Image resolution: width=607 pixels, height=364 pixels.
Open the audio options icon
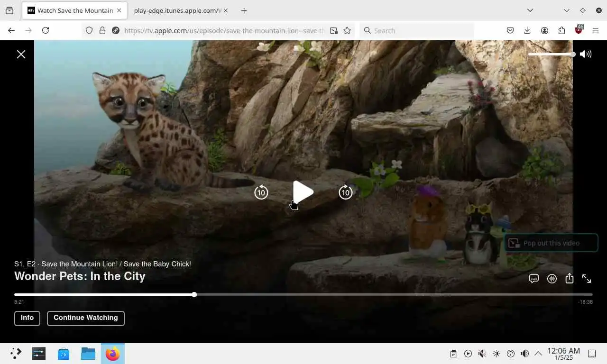tap(552, 279)
